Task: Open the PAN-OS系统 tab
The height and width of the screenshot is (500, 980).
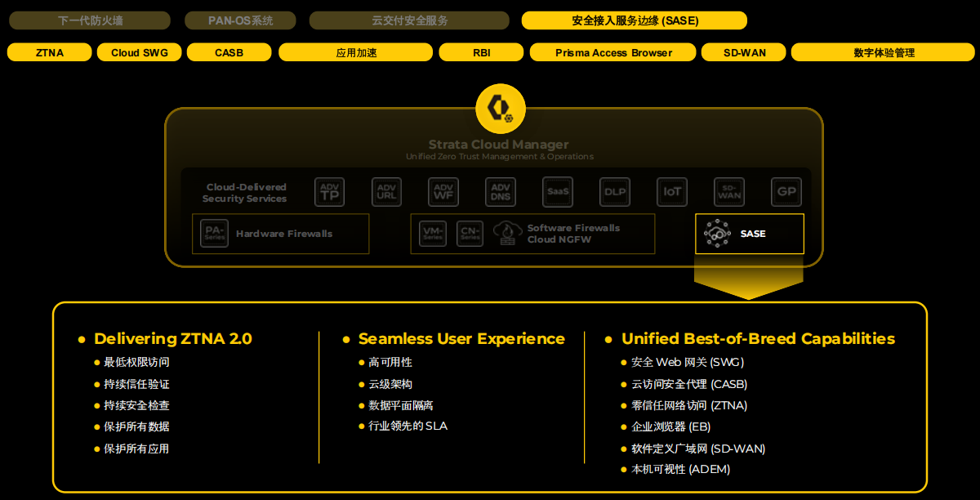Action: [240, 20]
